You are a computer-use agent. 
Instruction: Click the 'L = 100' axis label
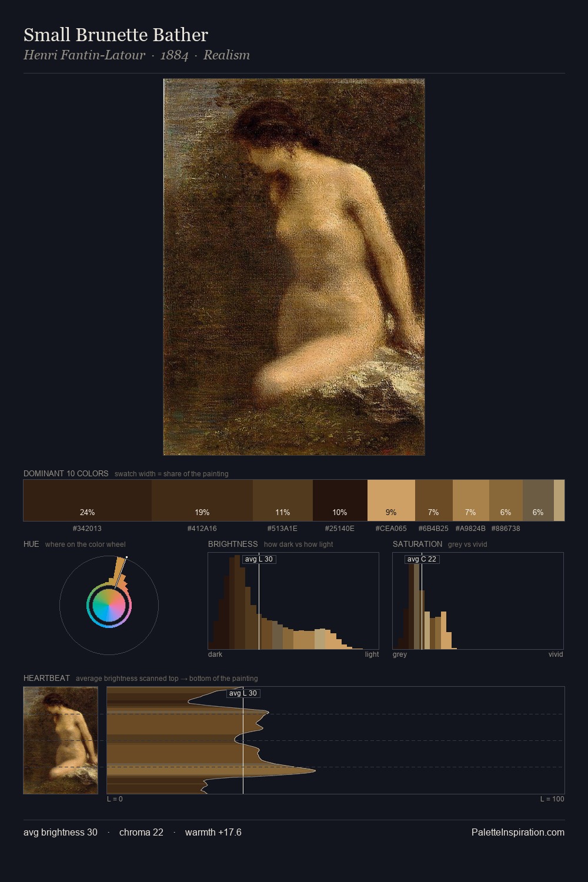[x=552, y=799]
